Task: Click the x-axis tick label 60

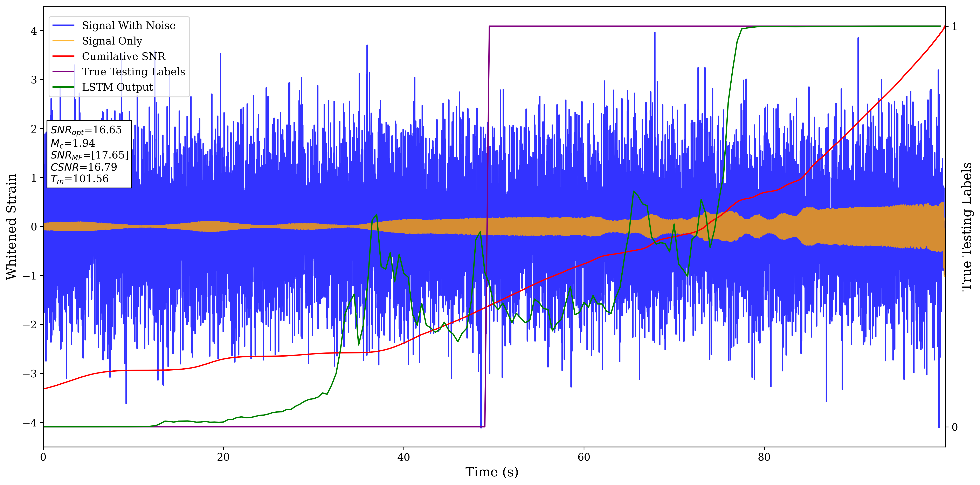Action: pos(584,458)
